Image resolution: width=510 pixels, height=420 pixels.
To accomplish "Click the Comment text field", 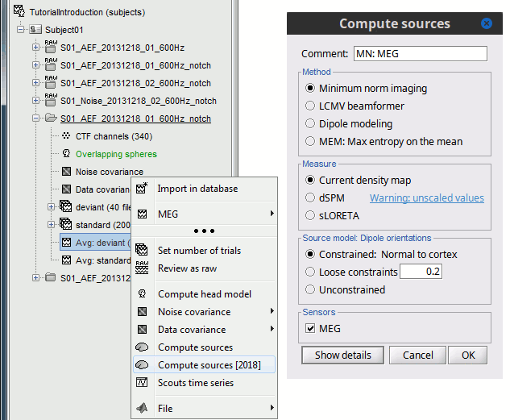I will (x=419, y=54).
